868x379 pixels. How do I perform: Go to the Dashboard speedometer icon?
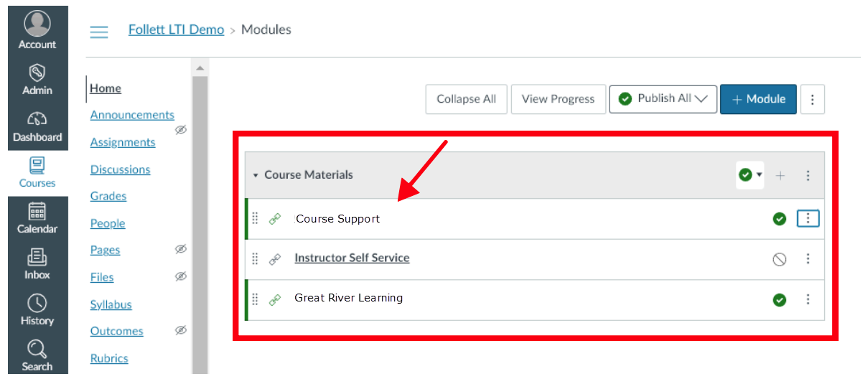(x=37, y=119)
